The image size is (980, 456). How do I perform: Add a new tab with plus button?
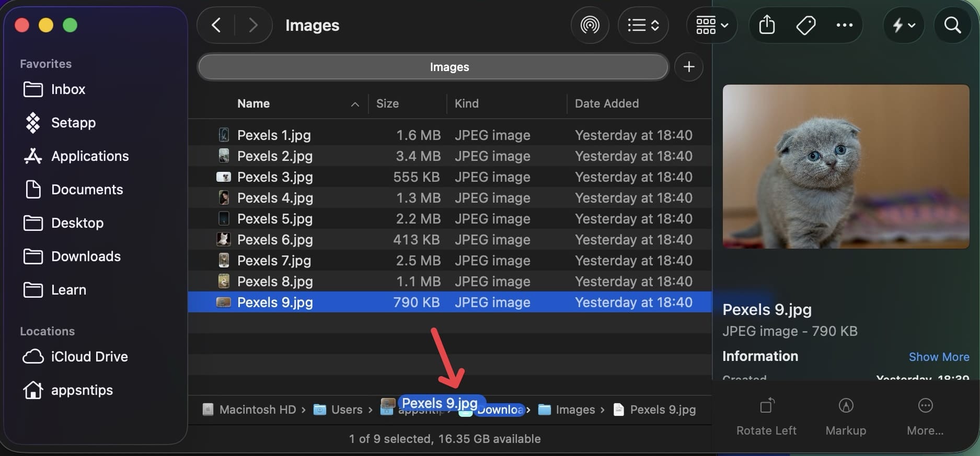(689, 67)
